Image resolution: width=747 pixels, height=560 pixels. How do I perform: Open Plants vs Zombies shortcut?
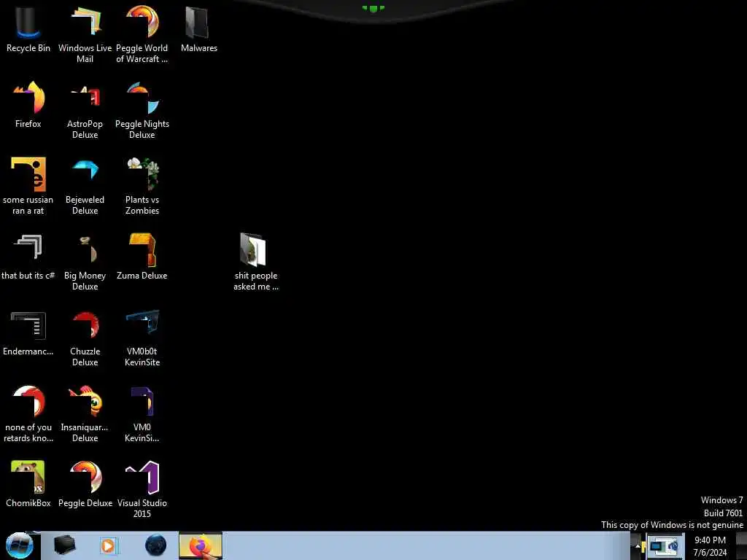pos(142,187)
